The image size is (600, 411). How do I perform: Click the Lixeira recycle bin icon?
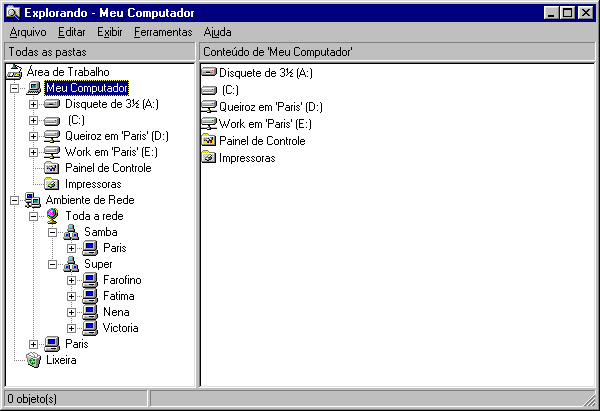tap(33, 360)
